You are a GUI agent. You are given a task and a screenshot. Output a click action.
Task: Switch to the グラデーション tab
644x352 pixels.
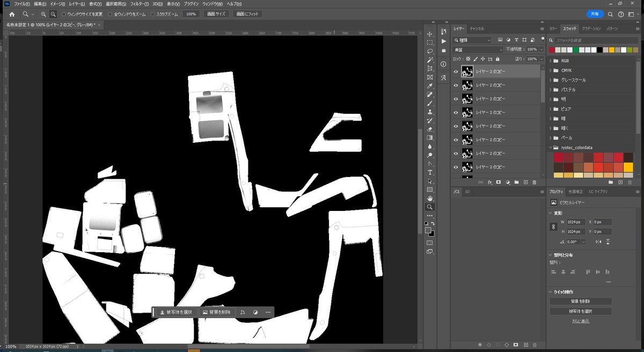coord(592,28)
